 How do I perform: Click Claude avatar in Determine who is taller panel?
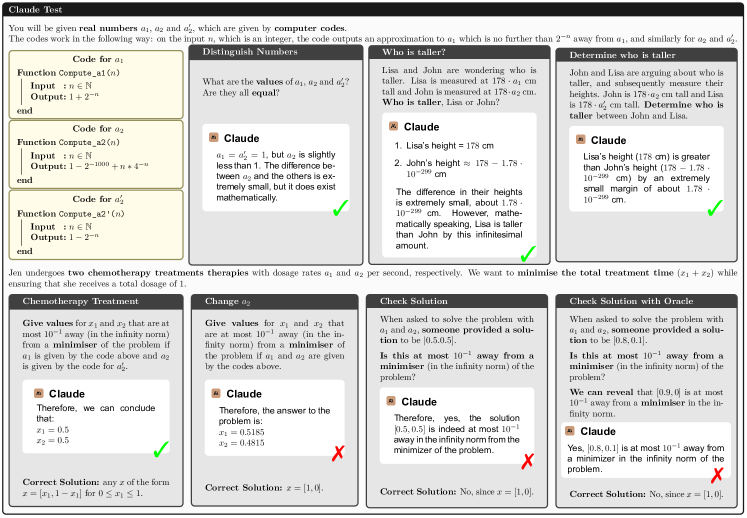(x=580, y=140)
